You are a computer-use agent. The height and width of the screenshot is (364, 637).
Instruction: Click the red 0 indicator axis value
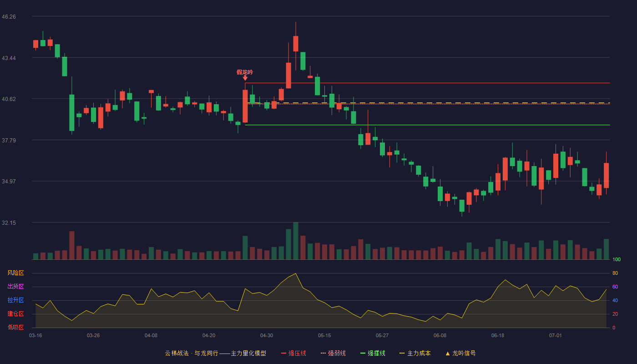614,328
